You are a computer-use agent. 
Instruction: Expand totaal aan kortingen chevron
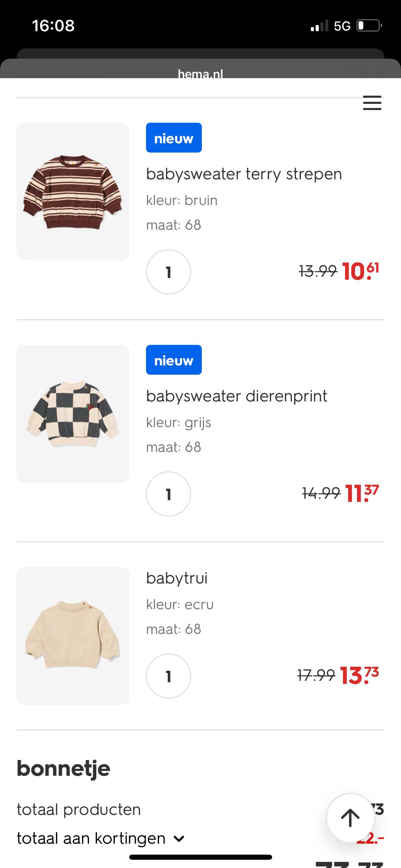click(x=179, y=839)
